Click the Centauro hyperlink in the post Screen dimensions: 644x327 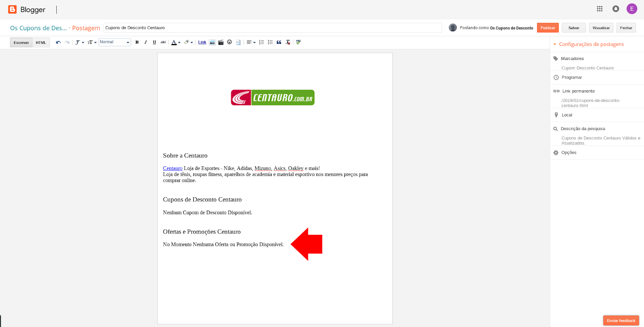click(173, 168)
